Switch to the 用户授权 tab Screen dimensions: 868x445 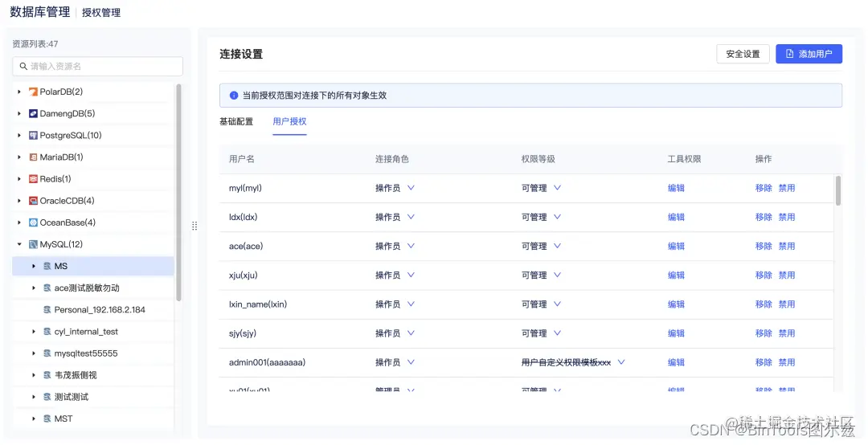click(x=289, y=122)
